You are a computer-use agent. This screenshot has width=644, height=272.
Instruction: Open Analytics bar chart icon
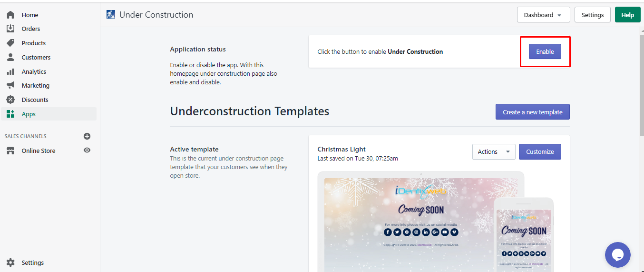point(10,71)
